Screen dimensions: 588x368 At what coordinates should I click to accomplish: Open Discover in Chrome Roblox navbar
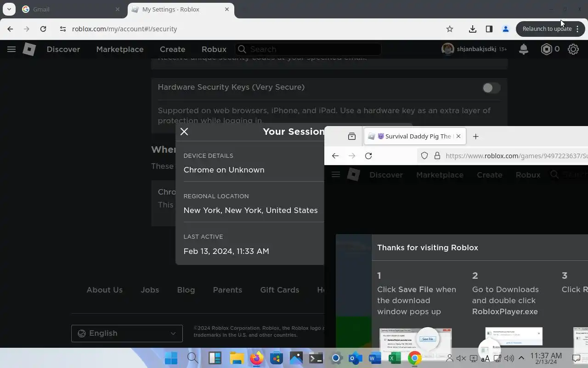[63, 49]
